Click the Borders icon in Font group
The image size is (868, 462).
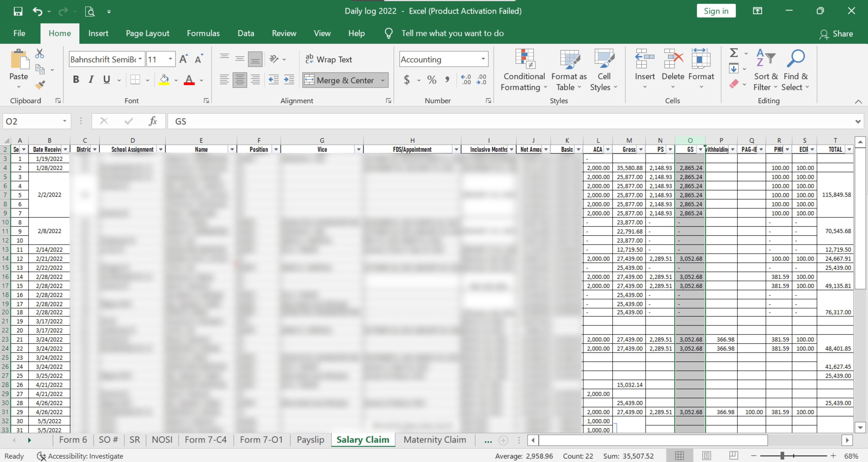pos(135,80)
